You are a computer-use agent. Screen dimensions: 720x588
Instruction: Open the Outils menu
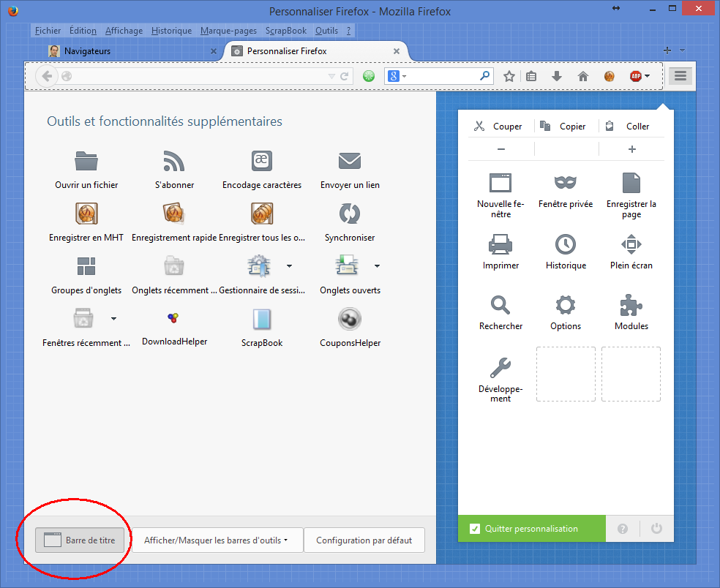click(x=326, y=31)
